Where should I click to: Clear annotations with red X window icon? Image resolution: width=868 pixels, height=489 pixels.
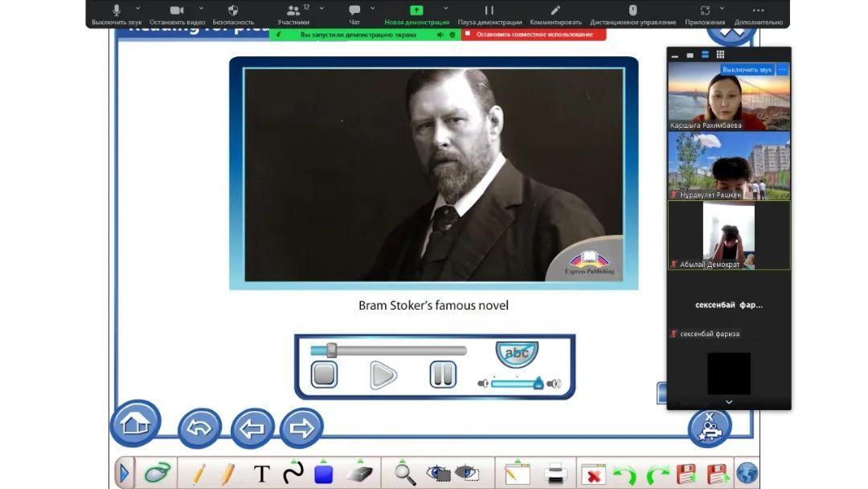tap(593, 475)
